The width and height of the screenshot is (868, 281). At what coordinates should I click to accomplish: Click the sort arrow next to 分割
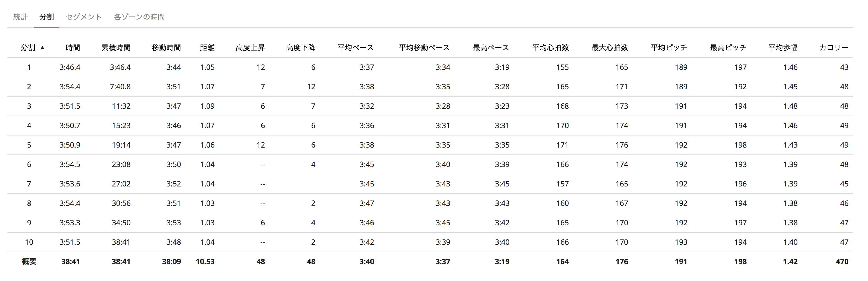(43, 48)
